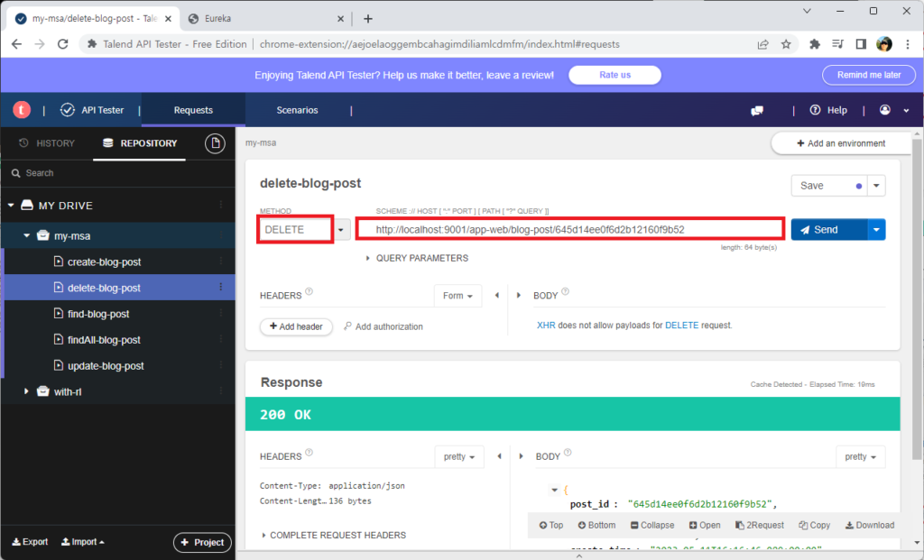Open the Chrome extensions puzzle icon
Screen dimensions: 924x560
[815, 44]
